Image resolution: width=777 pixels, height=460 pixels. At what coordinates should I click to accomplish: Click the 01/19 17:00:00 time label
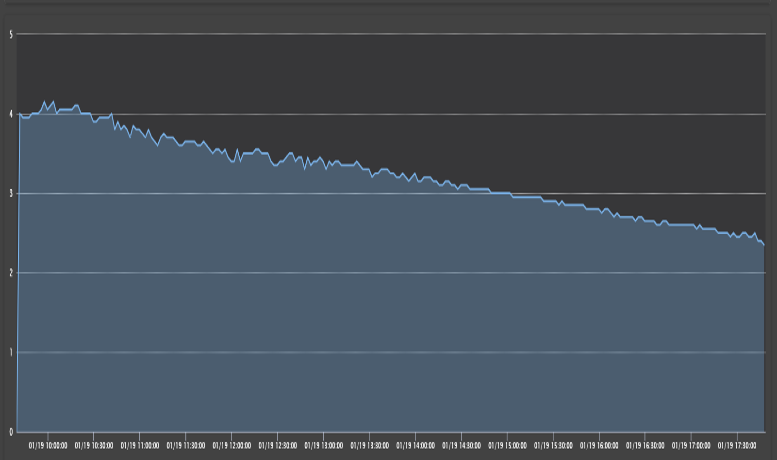pyautogui.click(x=691, y=445)
